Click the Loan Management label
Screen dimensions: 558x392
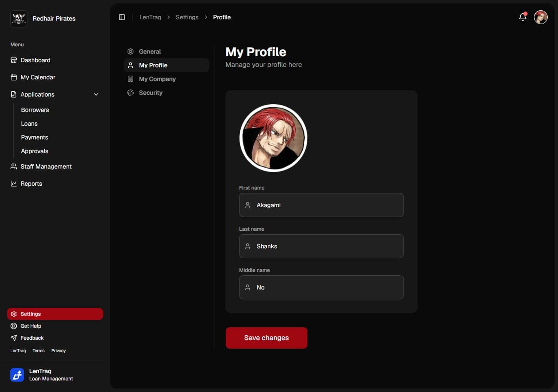coord(51,379)
